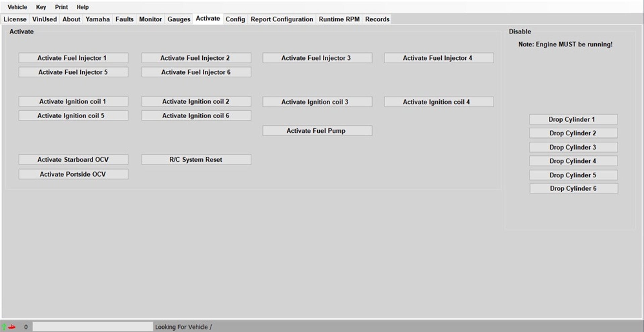Image resolution: width=644 pixels, height=332 pixels.
Task: Click Drop Cylinder 4
Action: coord(573,161)
